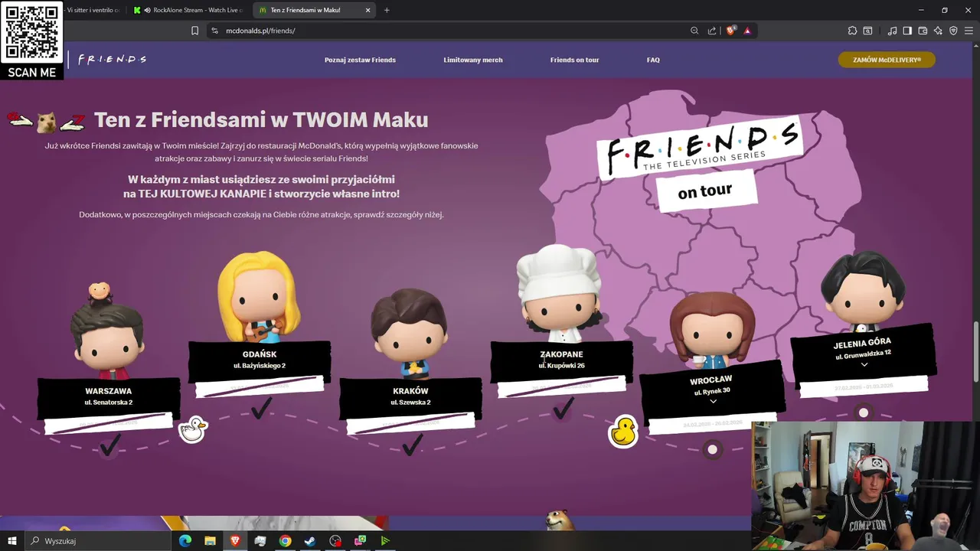The width and height of the screenshot is (980, 551).
Task: Open the browser hamburger menu
Action: (969, 31)
